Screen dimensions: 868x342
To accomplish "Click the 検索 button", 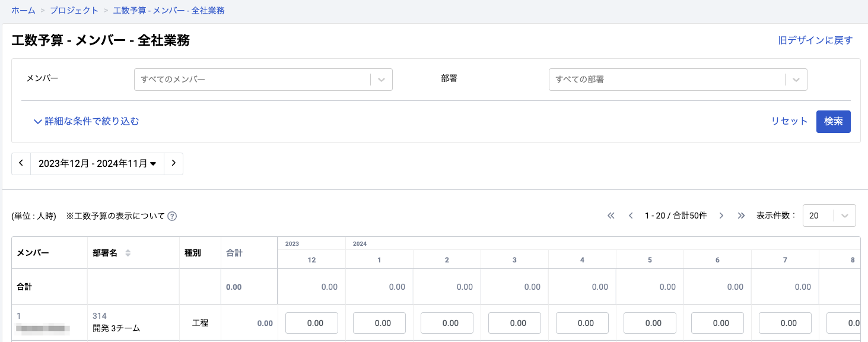I will 833,121.
